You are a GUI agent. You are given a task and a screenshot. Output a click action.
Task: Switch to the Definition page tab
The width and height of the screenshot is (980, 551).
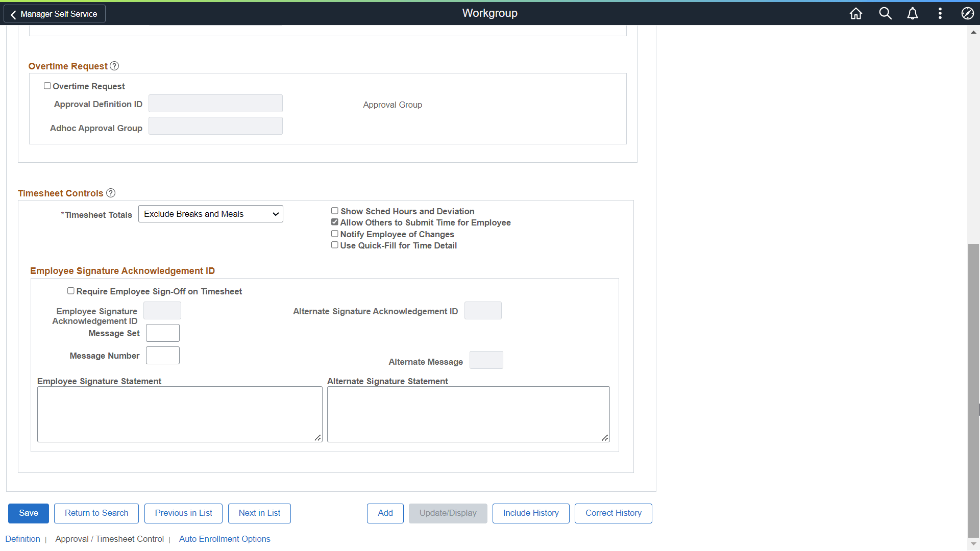click(22, 539)
